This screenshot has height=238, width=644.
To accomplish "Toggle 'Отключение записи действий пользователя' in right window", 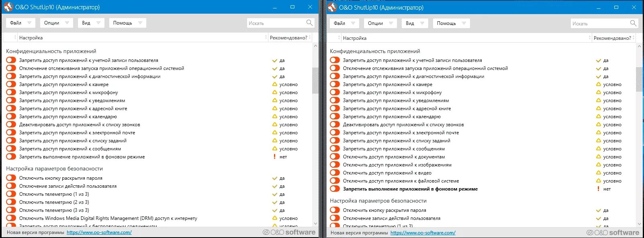I will (x=335, y=218).
